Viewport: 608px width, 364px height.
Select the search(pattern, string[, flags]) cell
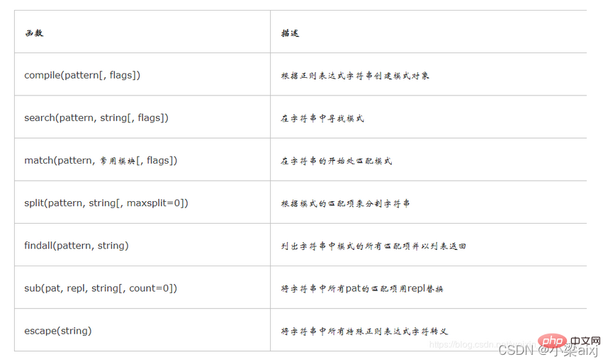tap(142, 117)
